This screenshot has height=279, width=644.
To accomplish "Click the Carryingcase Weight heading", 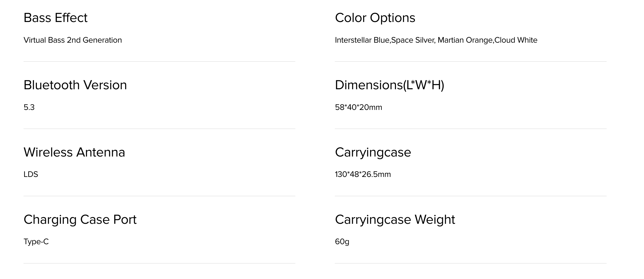I will pos(395,220).
